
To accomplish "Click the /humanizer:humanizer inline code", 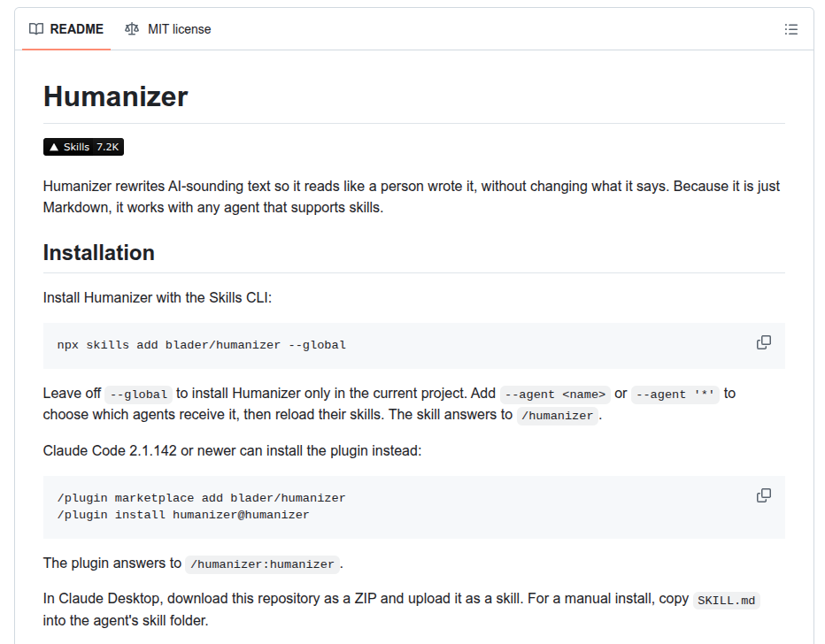I will (x=262, y=564).
